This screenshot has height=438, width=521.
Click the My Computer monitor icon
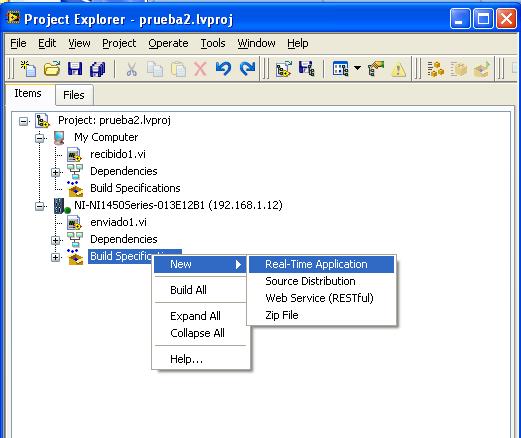pyautogui.click(x=59, y=138)
